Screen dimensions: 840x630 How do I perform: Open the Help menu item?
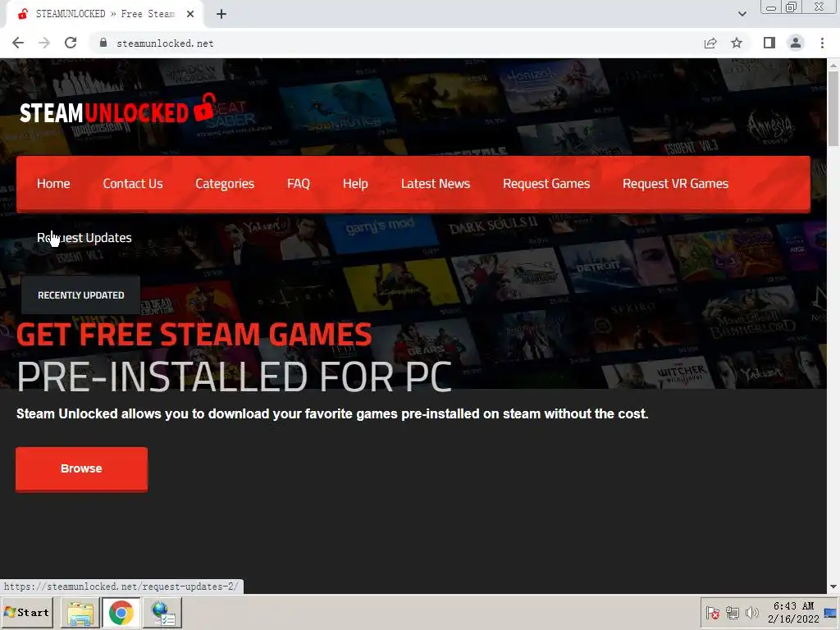point(355,184)
